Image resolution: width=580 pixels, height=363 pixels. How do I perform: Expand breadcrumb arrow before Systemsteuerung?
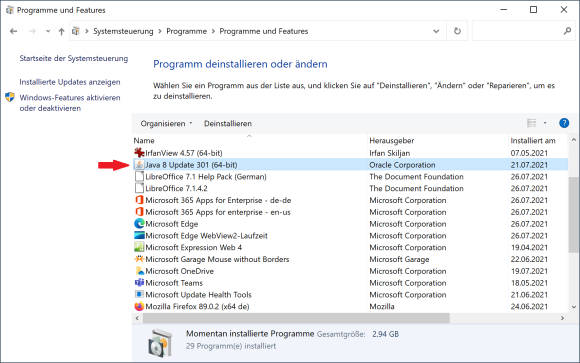coord(87,31)
